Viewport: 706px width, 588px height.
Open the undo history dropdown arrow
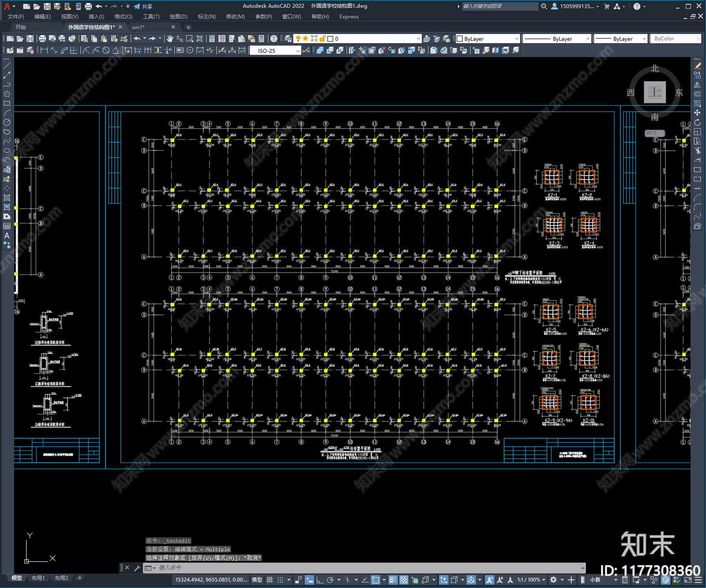click(144, 39)
